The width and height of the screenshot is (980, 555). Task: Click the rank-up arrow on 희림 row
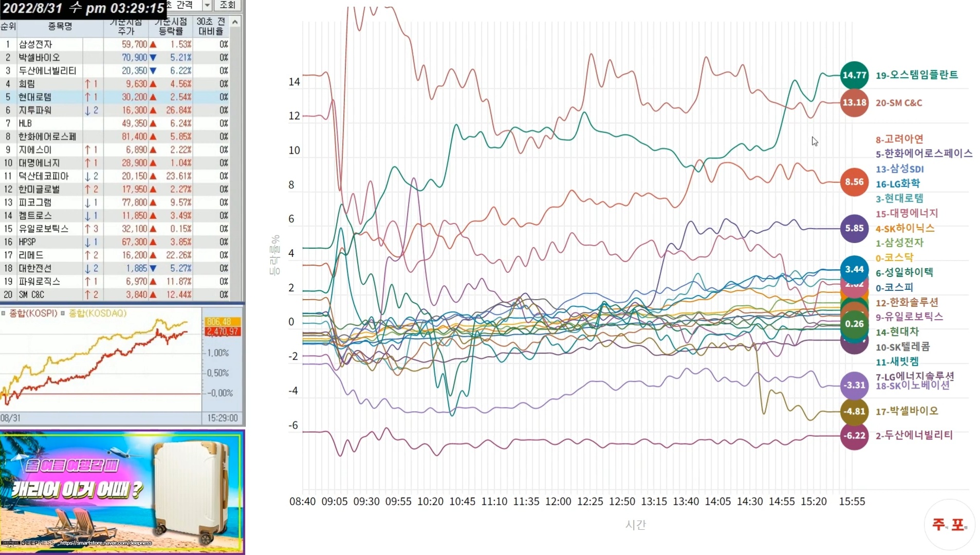87,84
